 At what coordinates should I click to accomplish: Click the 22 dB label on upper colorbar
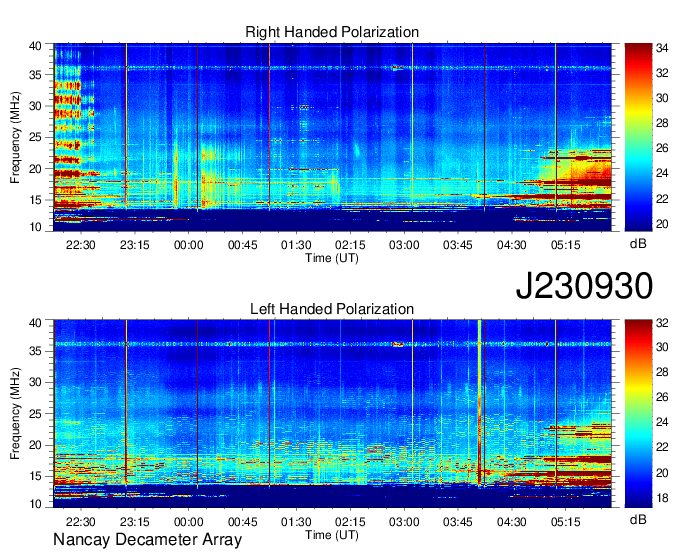[x=662, y=199]
